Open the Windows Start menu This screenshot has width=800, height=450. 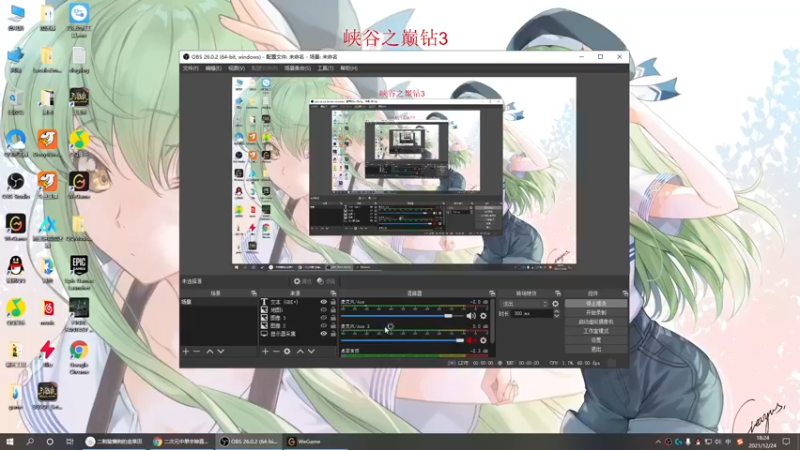[10, 442]
